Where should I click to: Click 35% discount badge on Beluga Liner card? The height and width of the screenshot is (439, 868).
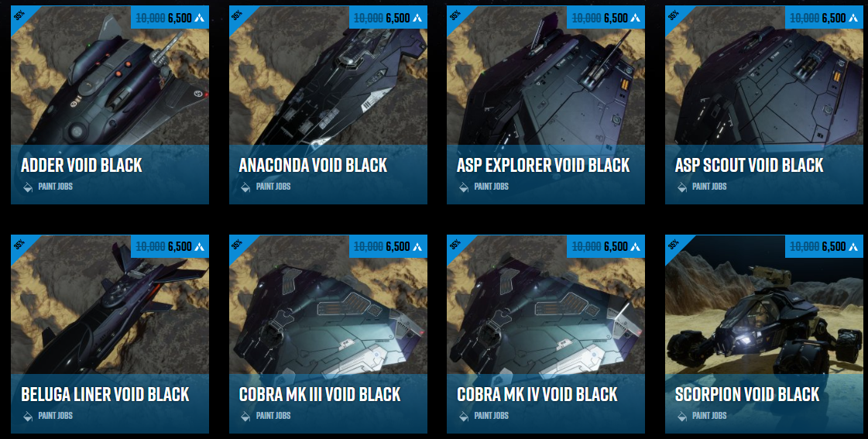pos(21,245)
